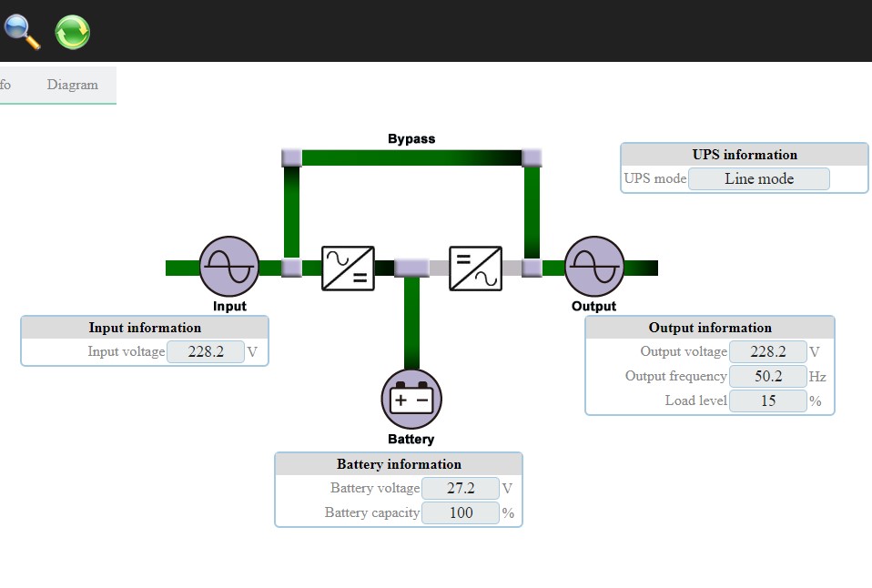Click the Battery capacity label
The image size is (872, 588).
pyautogui.click(x=372, y=512)
